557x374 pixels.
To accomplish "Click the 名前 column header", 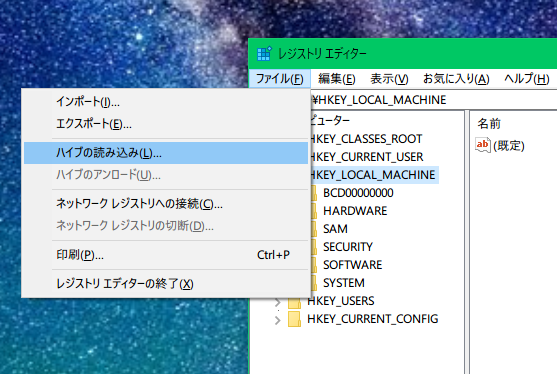I will (x=489, y=124).
